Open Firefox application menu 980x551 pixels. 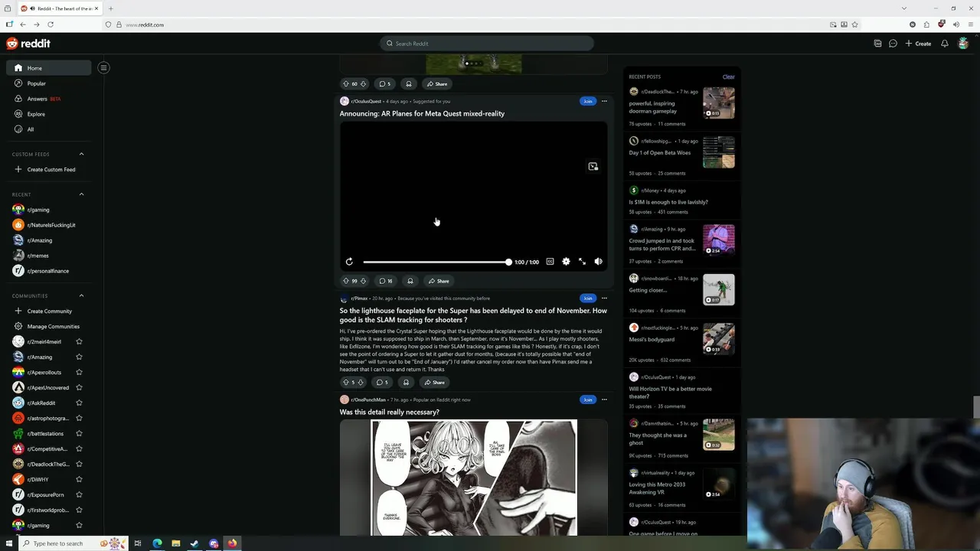click(969, 24)
